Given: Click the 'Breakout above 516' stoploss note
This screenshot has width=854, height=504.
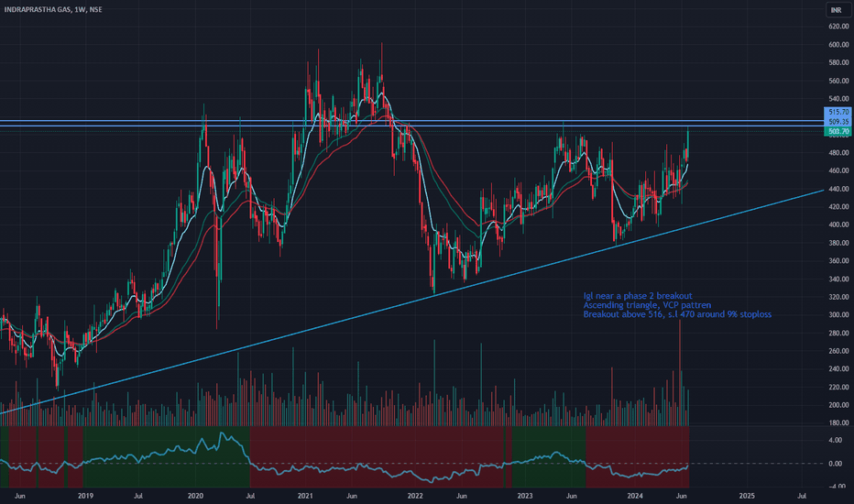Looking at the screenshot, I should coord(677,314).
